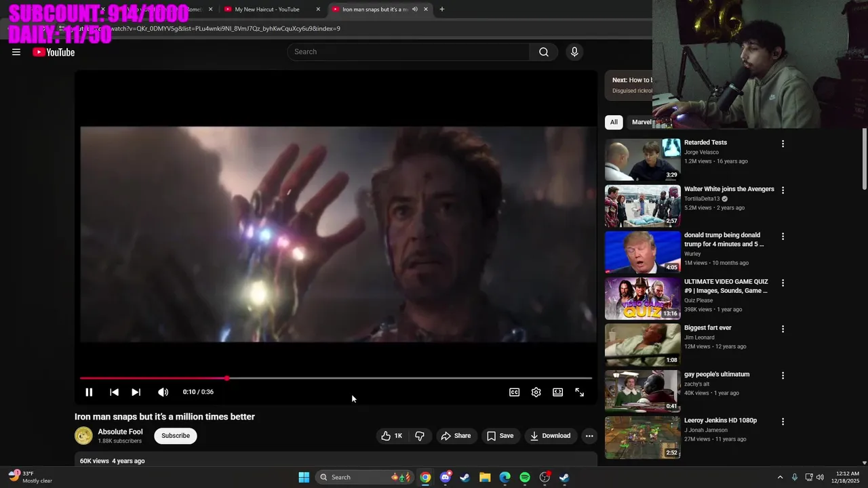Open options menu for Retarded Tests
The image size is (868, 488).
pyautogui.click(x=783, y=144)
